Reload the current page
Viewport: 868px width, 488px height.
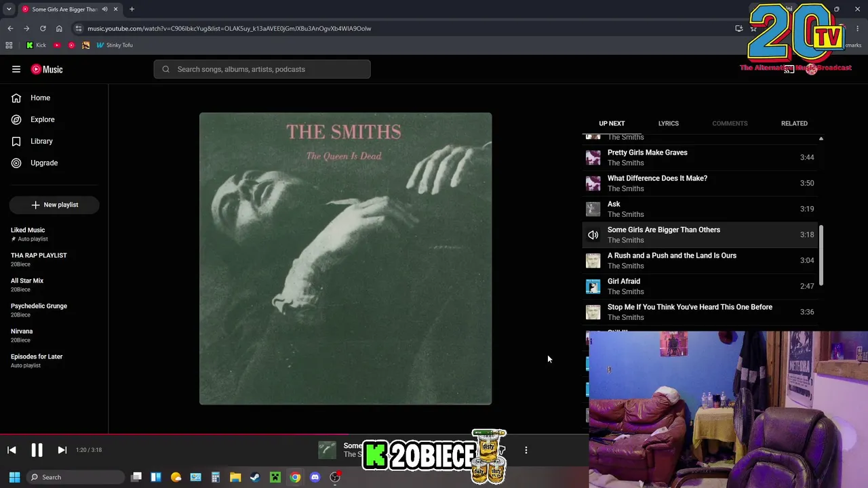pos(43,28)
